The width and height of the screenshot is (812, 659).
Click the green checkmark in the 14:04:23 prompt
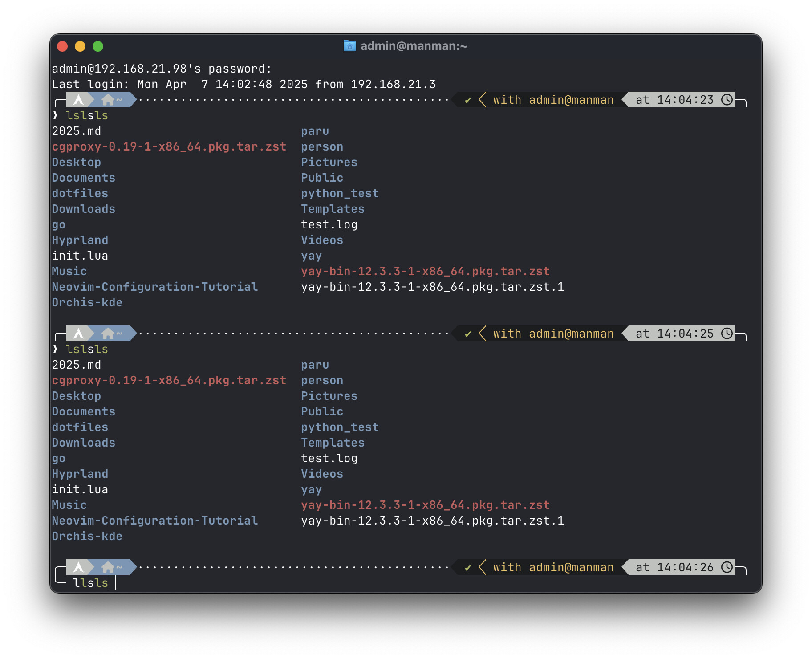click(468, 100)
